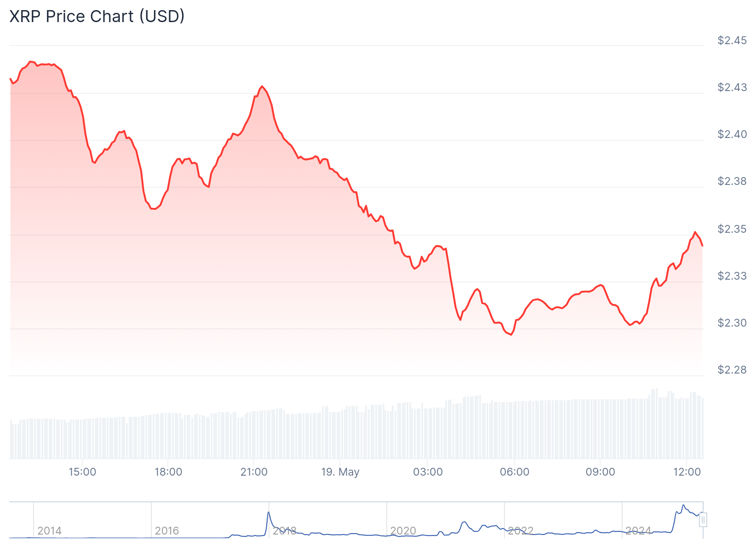This screenshot has height=552, width=756.
Task: Click the 2022 label in navigator
Action: pyautogui.click(x=520, y=531)
